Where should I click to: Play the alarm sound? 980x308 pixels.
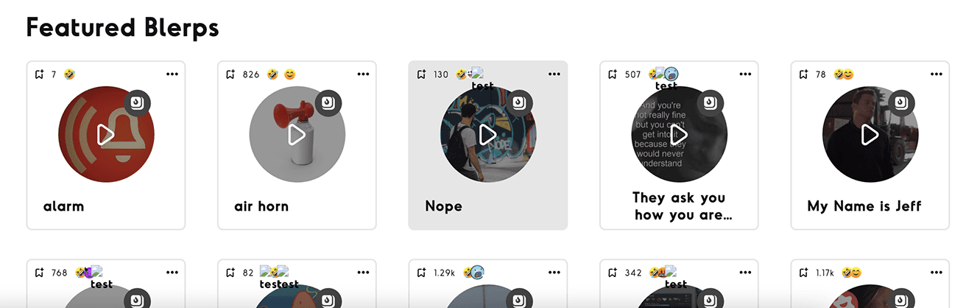106,134
